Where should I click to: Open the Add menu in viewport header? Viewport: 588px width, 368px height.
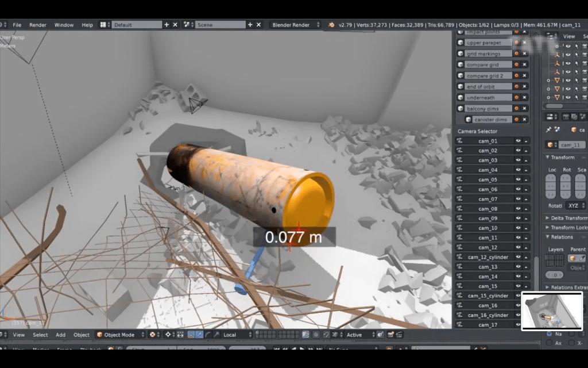click(x=60, y=335)
